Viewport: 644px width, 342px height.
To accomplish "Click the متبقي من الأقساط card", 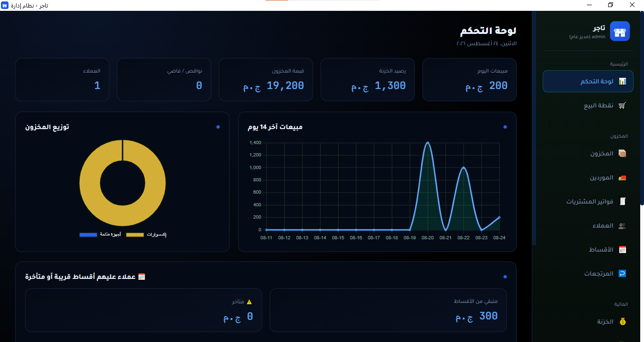I will pyautogui.click(x=388, y=310).
